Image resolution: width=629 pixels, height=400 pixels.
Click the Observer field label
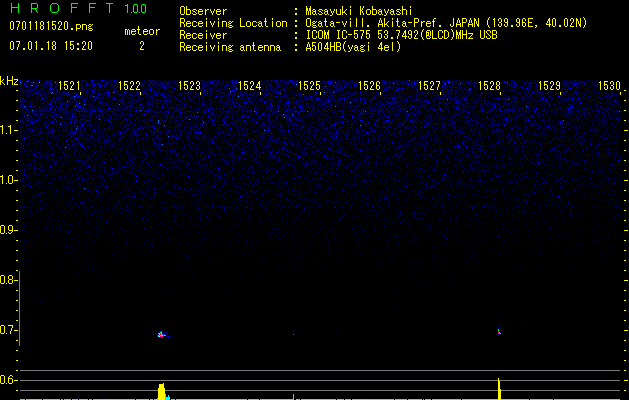point(203,11)
